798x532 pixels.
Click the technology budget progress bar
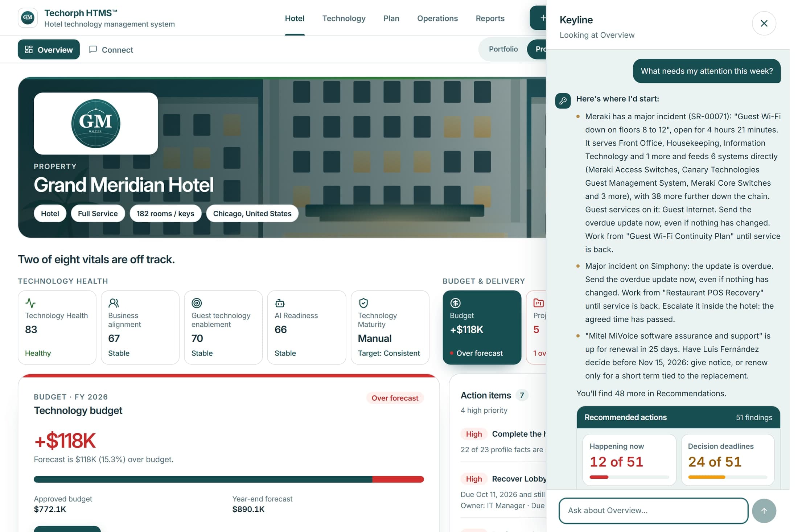click(x=229, y=479)
